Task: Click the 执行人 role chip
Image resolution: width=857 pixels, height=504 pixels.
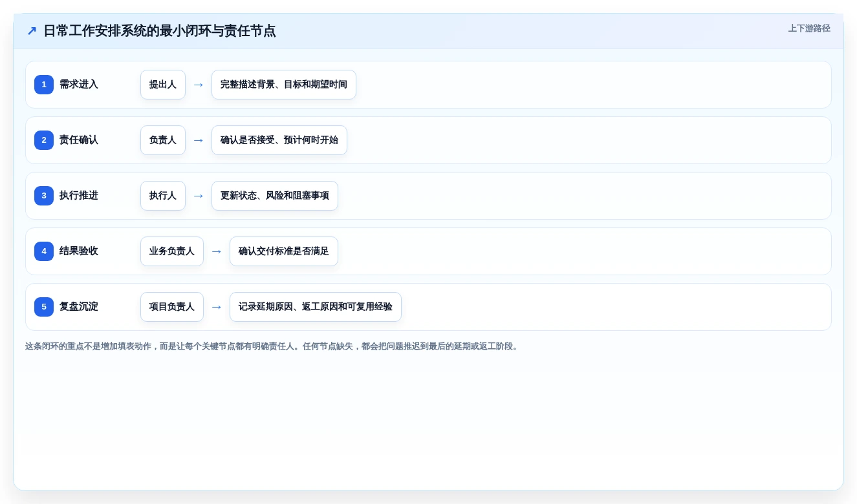Action: [163, 196]
